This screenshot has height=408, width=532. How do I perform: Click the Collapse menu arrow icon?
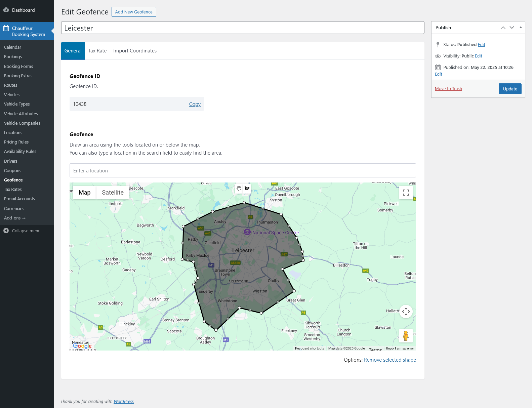click(6, 231)
